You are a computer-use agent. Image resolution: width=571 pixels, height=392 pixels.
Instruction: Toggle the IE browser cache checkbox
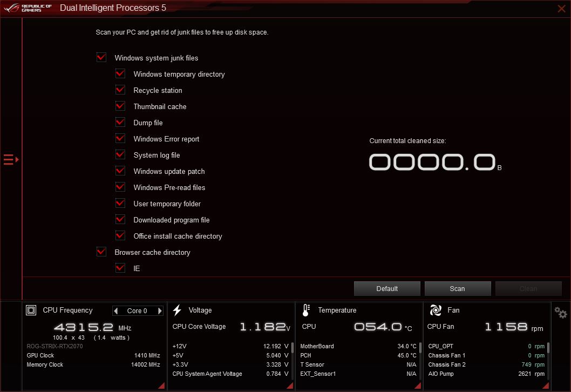[x=120, y=268]
